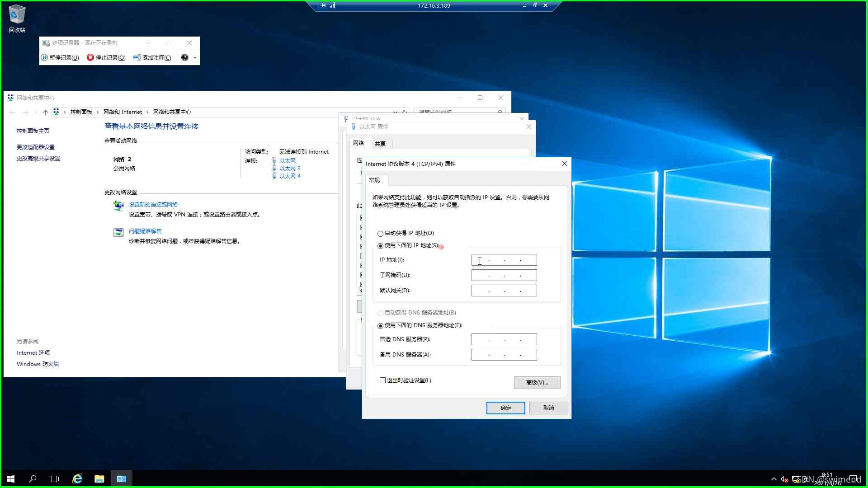
Task: Switch to 网络 tab in 以太网 属性
Action: coord(359,143)
